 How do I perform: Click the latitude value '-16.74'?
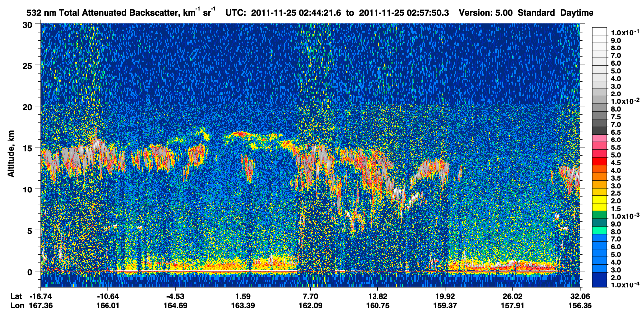tap(41, 296)
